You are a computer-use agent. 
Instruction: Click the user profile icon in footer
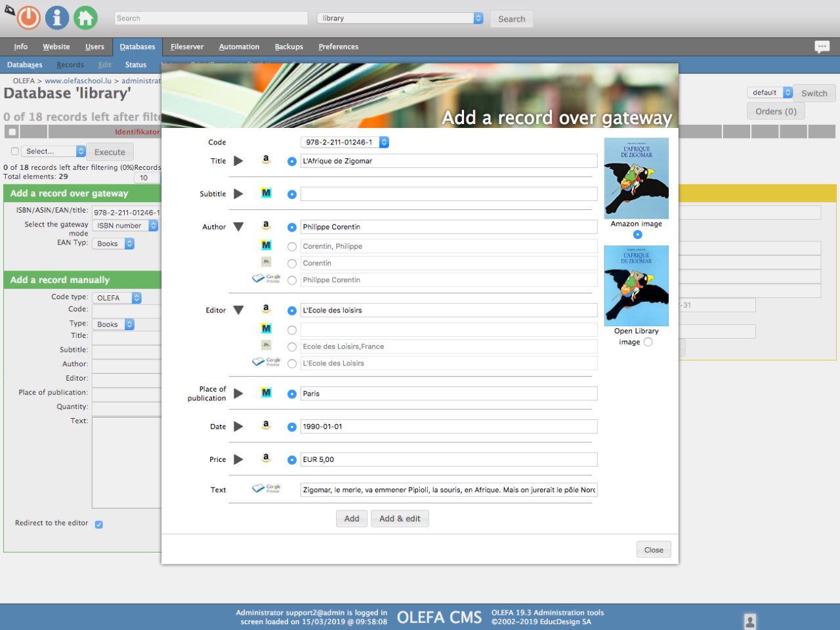point(750,621)
